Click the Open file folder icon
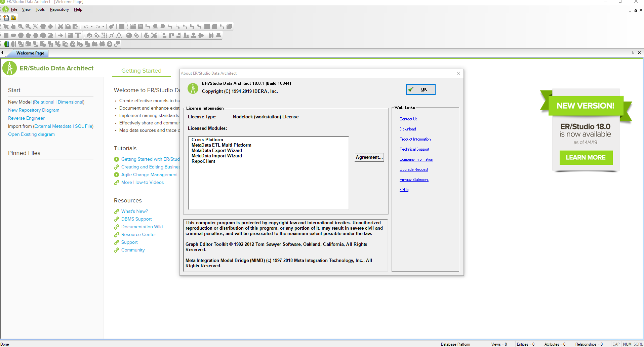Image resolution: width=644 pixels, height=347 pixels. tap(13, 18)
